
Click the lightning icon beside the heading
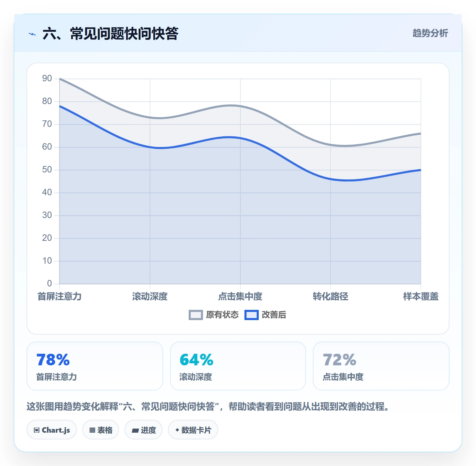(32, 34)
